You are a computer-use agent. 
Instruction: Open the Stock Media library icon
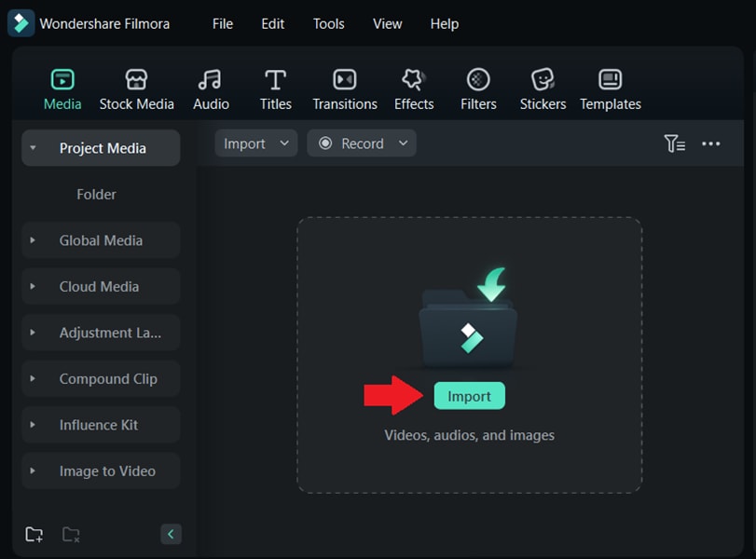click(136, 79)
